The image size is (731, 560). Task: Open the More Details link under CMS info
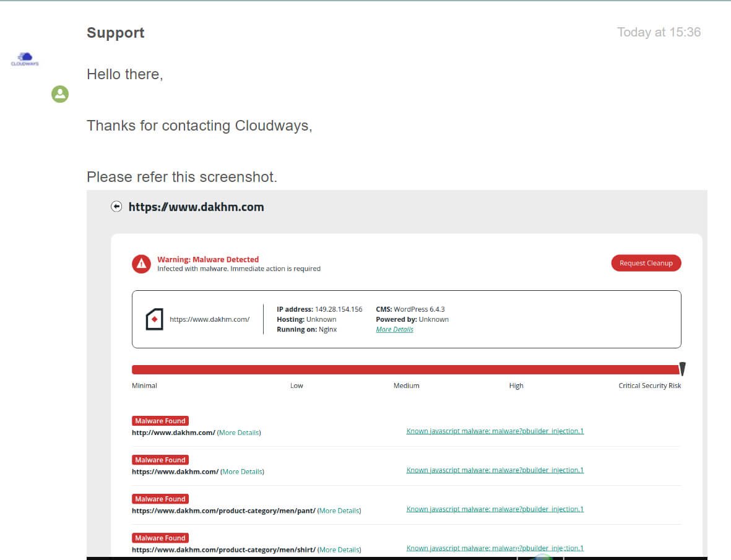pyautogui.click(x=394, y=329)
